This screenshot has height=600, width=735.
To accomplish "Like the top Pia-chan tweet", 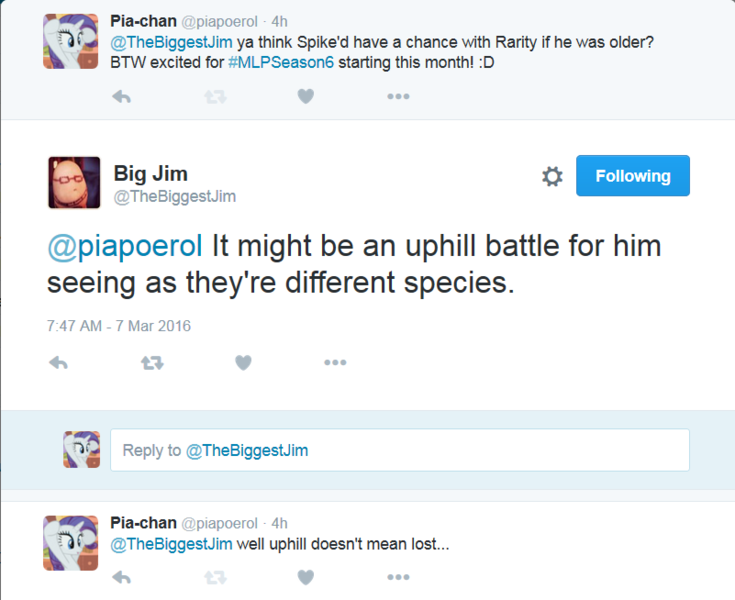I will click(x=306, y=96).
